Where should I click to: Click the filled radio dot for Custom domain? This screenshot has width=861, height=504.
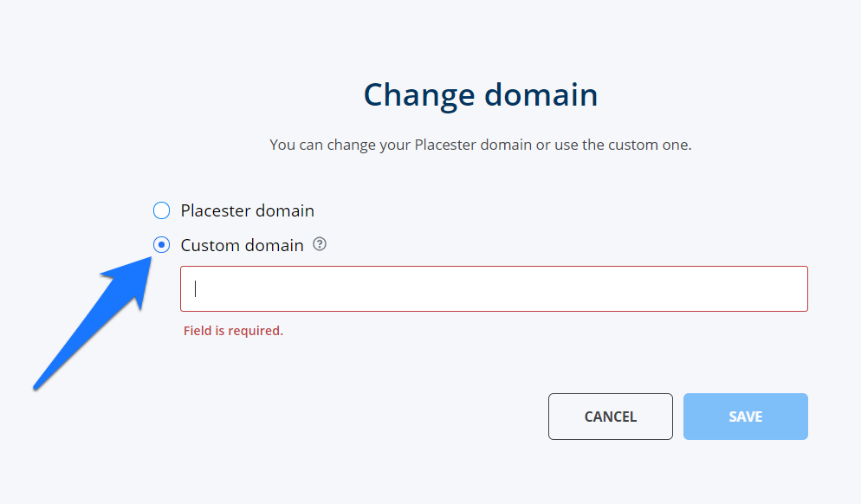[x=161, y=245]
